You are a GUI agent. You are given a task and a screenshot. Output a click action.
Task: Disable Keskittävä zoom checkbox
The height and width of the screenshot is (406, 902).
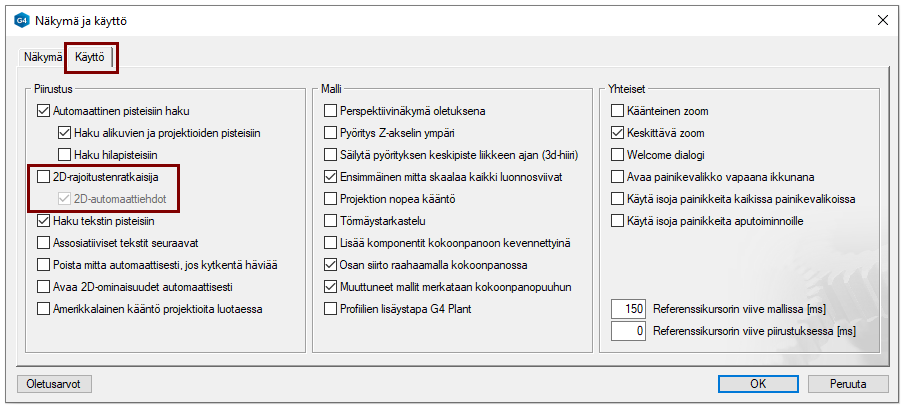618,132
